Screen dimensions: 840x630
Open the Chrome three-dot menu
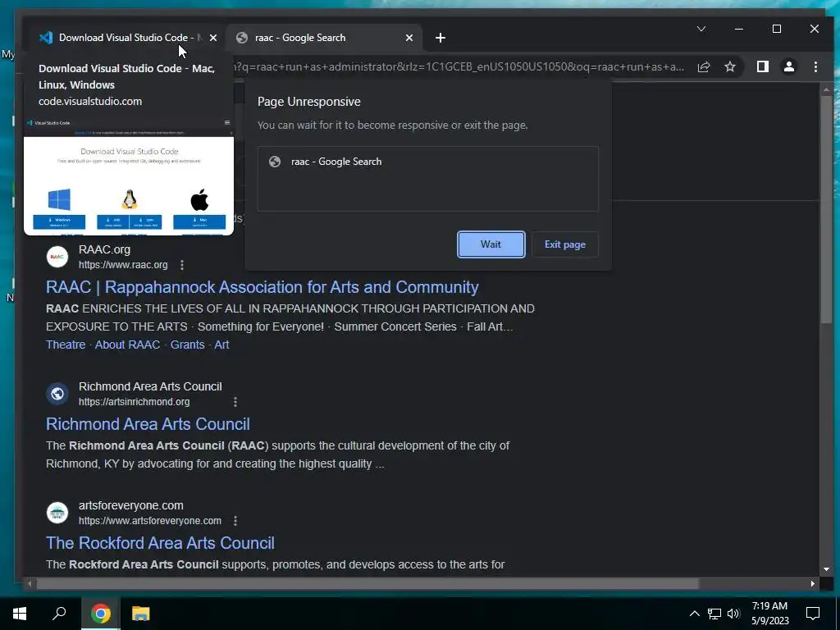coord(815,67)
